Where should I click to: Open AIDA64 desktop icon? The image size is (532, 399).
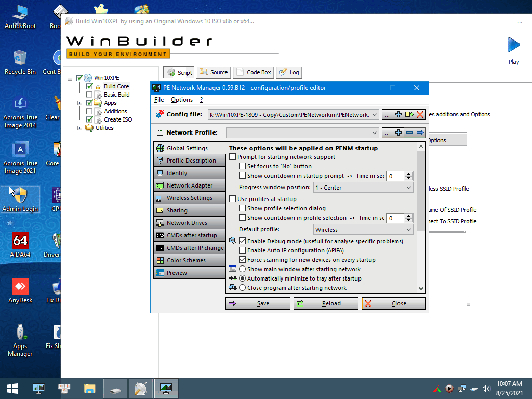(20, 245)
